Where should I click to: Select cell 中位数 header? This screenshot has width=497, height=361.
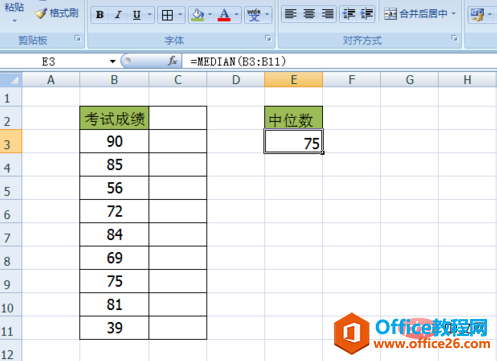tap(294, 118)
